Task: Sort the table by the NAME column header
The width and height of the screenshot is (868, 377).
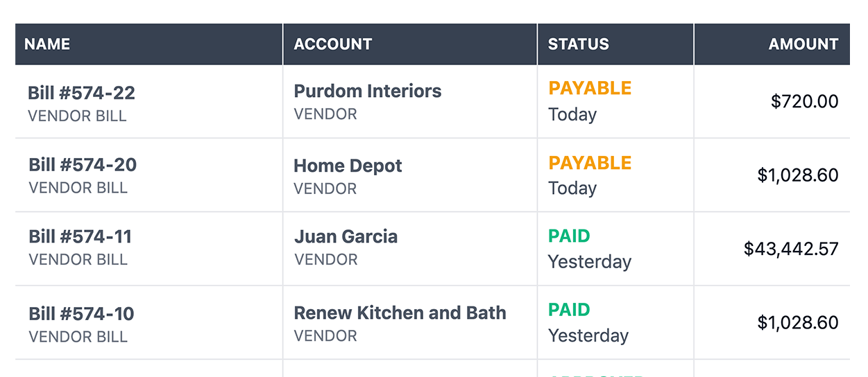Action: click(x=47, y=44)
